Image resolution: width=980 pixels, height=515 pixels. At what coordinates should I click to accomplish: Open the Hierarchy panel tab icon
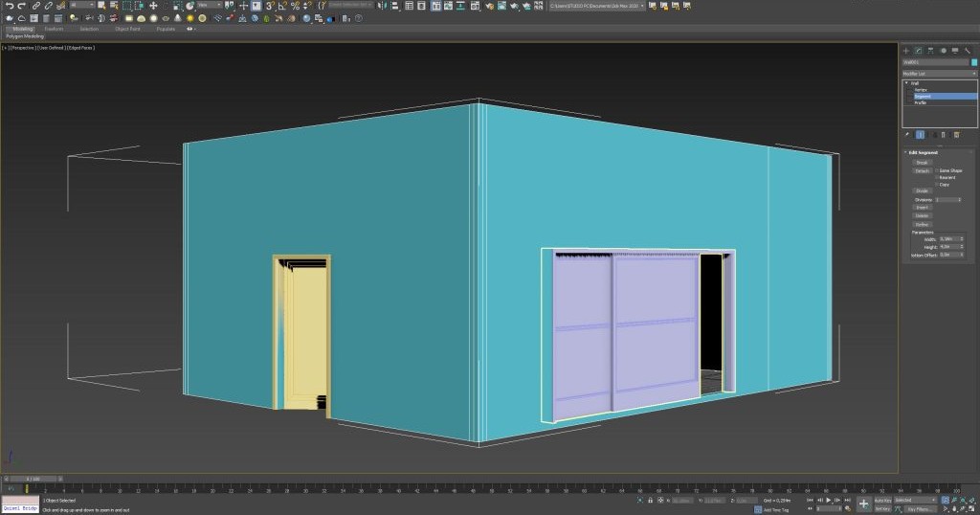930,51
